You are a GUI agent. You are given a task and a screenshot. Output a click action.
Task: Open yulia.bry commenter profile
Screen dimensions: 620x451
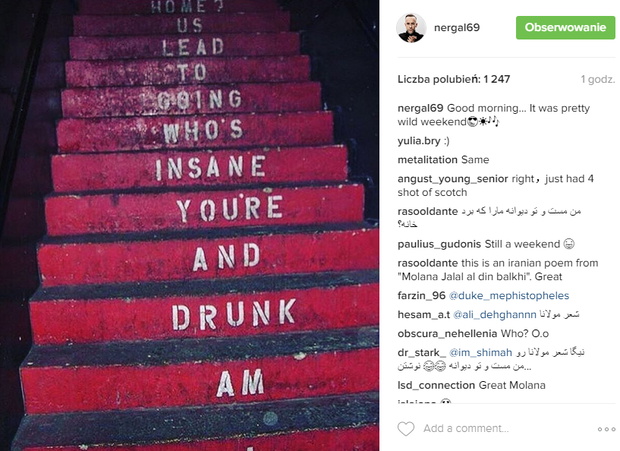tap(419, 141)
